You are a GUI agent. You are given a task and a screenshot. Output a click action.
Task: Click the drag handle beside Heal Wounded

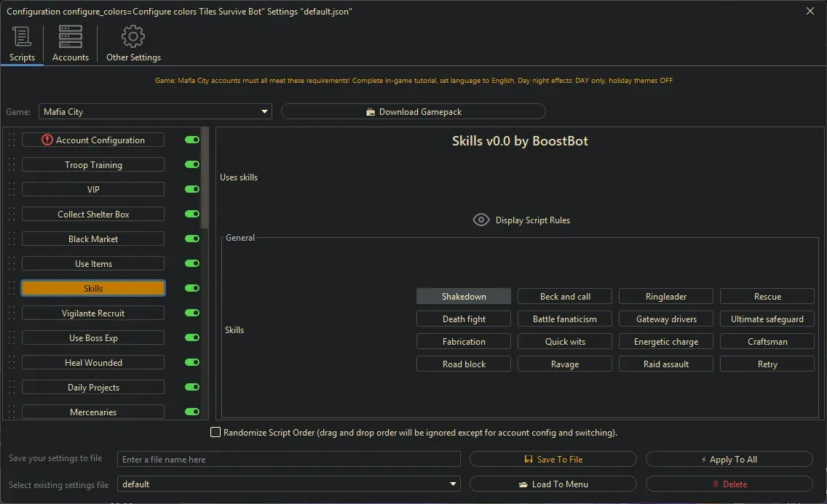[12, 363]
